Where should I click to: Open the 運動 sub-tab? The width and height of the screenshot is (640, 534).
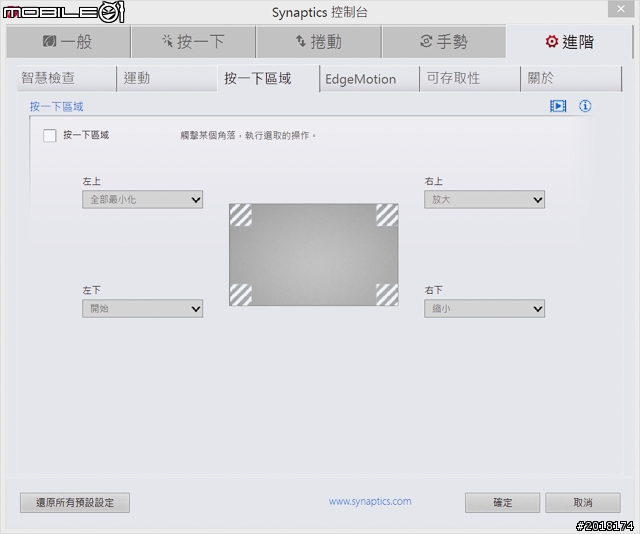pos(167,78)
